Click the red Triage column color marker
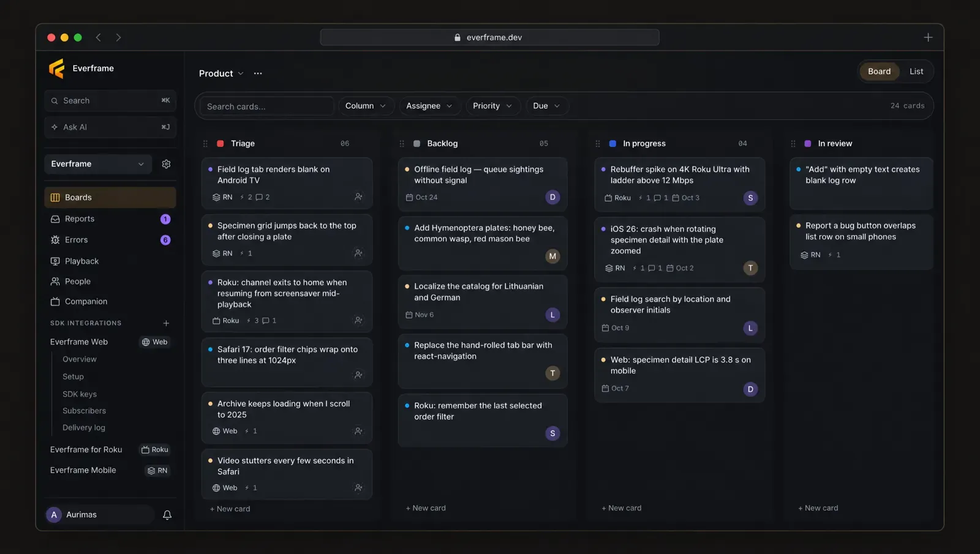980x554 pixels. (221, 144)
